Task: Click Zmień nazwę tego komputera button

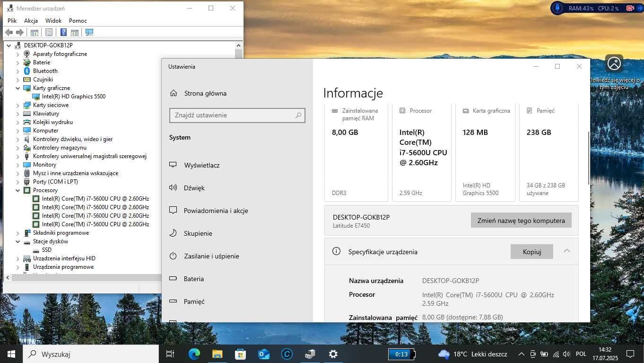Action: tap(521, 220)
